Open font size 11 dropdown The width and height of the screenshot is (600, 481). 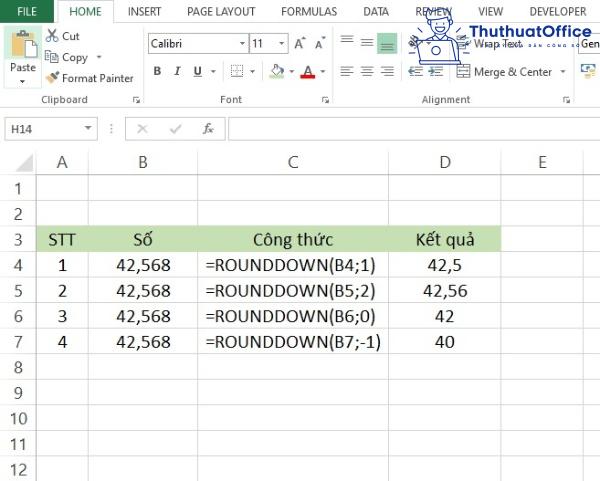[x=282, y=44]
